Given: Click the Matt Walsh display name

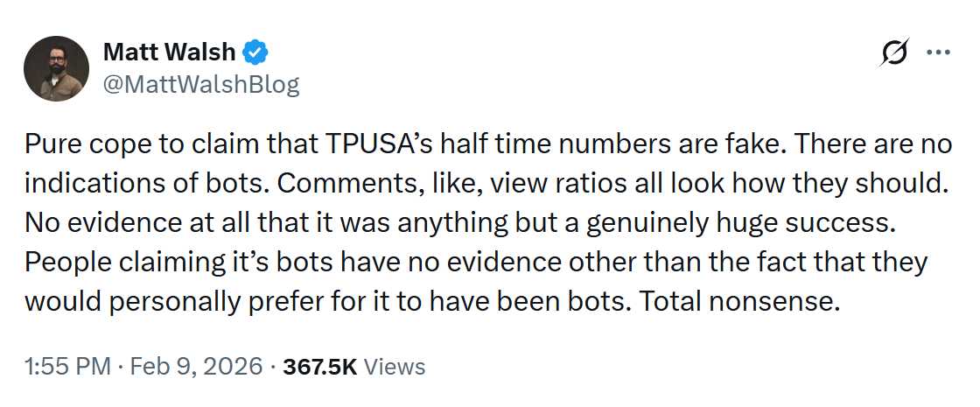Looking at the screenshot, I should coord(169,53).
